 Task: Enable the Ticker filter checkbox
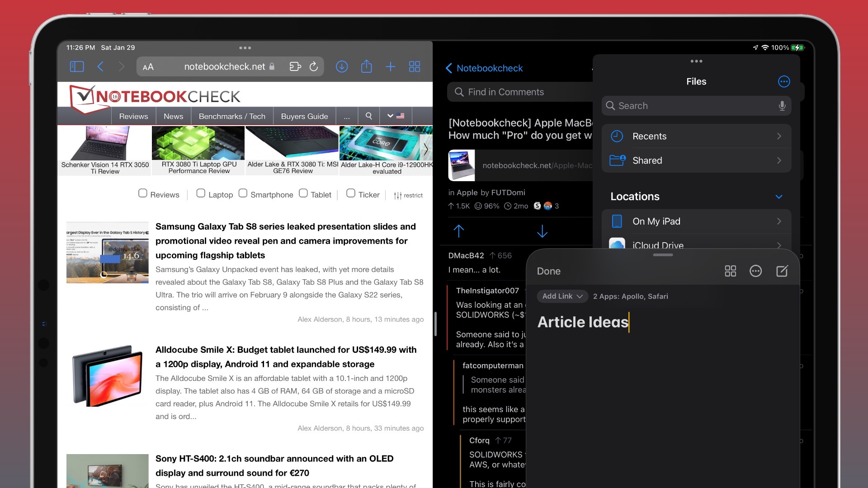pos(351,193)
